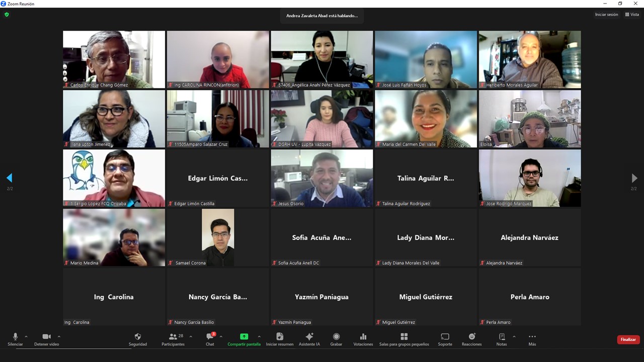Viewport: 644px width, 362px height.
Task: Open the Chat panel
Action: [x=210, y=337]
